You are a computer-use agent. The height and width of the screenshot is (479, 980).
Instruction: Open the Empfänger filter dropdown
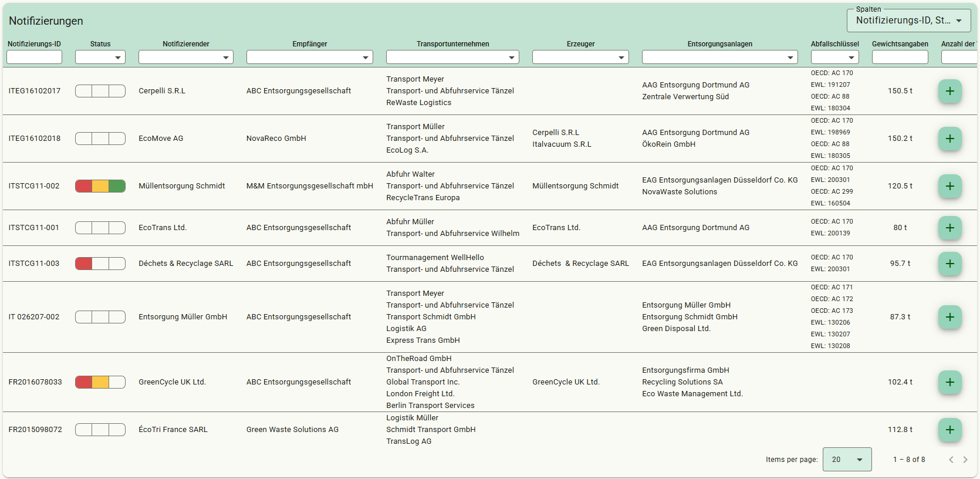(x=310, y=57)
